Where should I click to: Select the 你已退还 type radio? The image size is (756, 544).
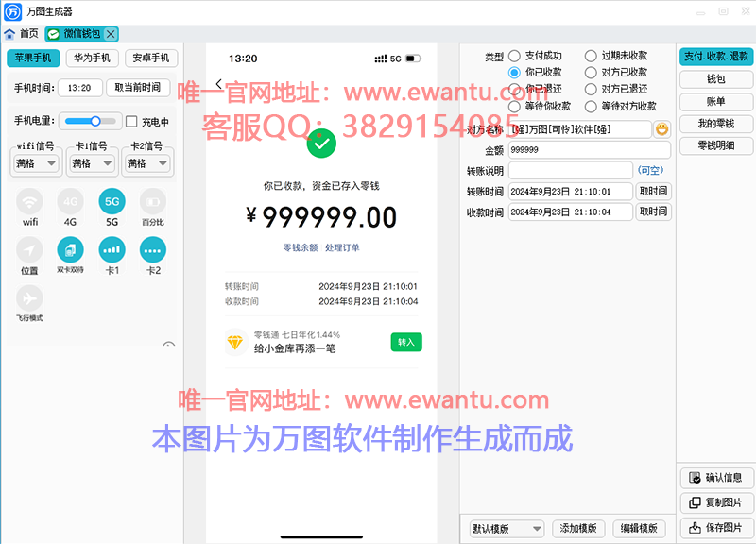[x=514, y=89]
